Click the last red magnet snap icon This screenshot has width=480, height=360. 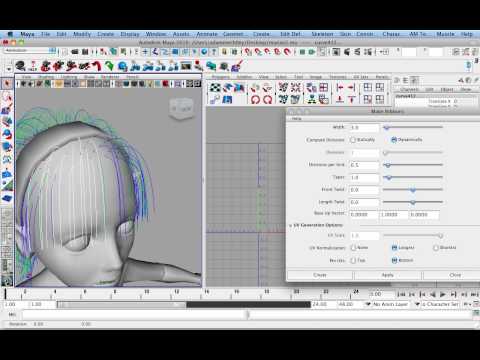tap(287, 52)
